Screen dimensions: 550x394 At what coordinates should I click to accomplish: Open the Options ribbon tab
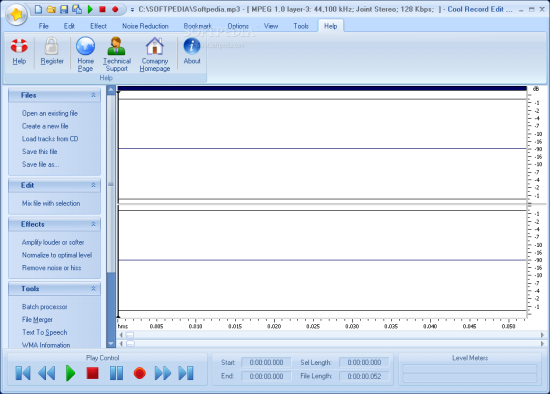coord(238,26)
